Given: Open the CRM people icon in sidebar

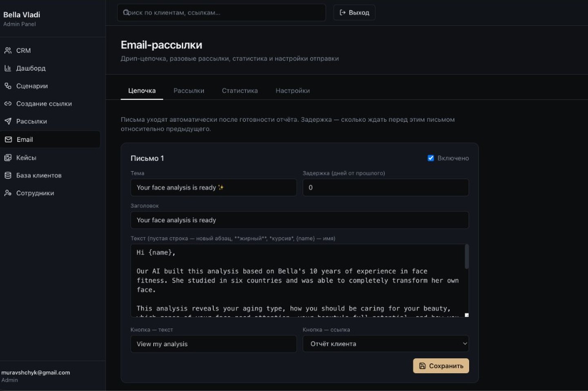Looking at the screenshot, I should (8, 51).
